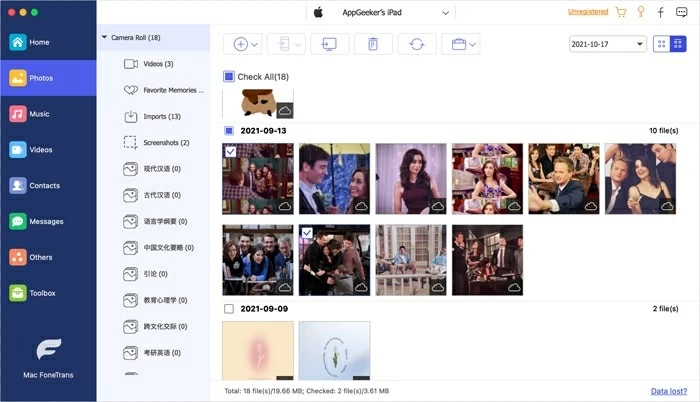Image resolution: width=700 pixels, height=402 pixels.
Task: Click the export to computer icon
Action: [329, 44]
